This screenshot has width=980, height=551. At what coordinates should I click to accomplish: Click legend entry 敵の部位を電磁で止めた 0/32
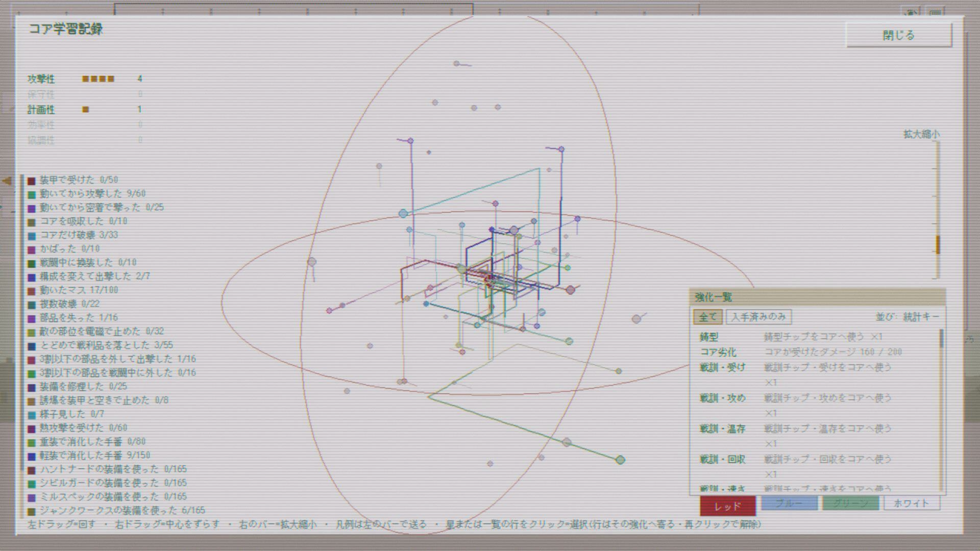tap(96, 332)
